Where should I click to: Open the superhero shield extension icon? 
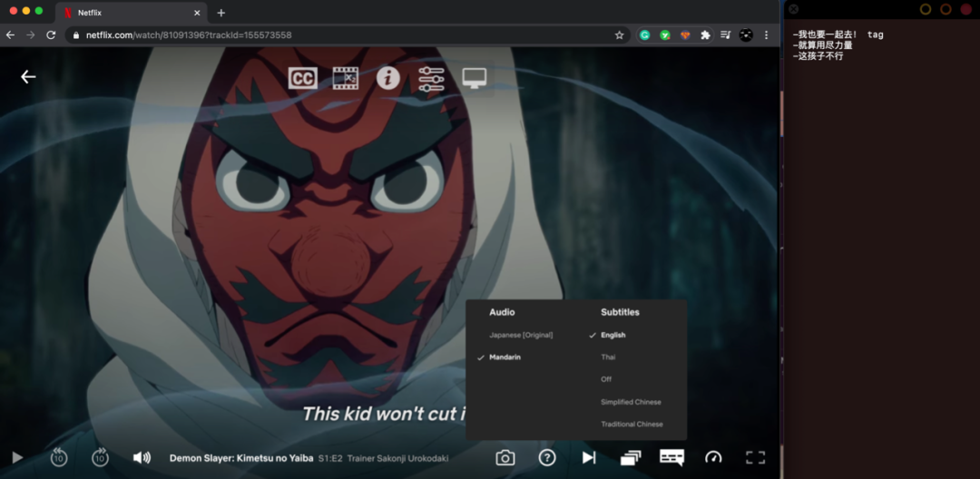685,35
